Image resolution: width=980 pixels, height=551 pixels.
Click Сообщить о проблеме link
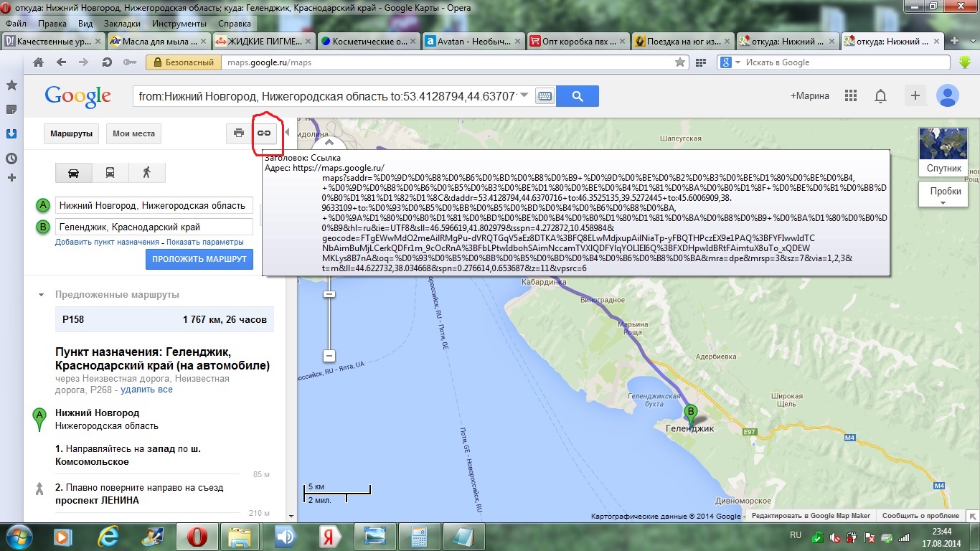(920, 515)
